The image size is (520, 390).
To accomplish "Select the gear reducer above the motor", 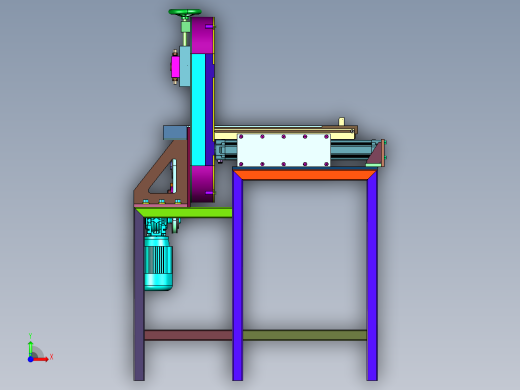I will pos(157,227).
